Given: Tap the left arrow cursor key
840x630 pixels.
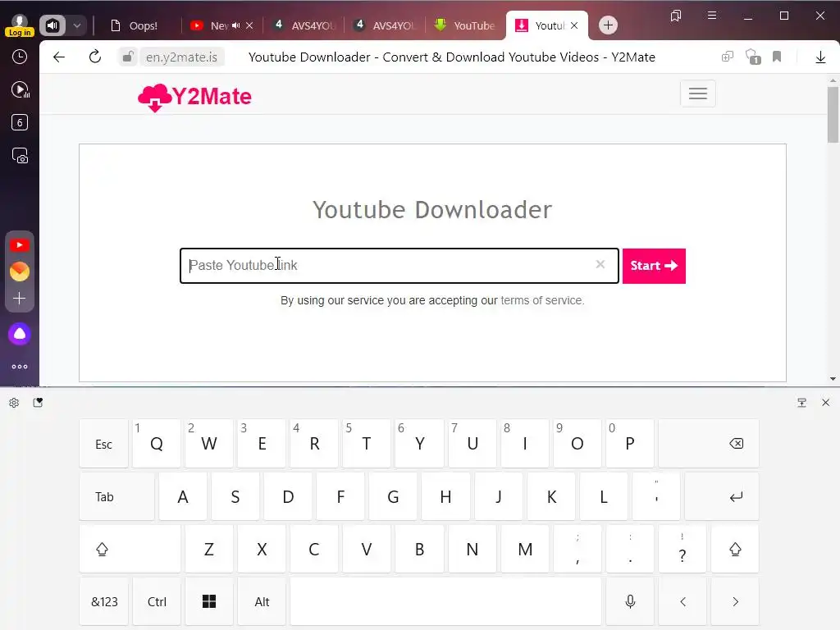Looking at the screenshot, I should pyautogui.click(x=682, y=601).
